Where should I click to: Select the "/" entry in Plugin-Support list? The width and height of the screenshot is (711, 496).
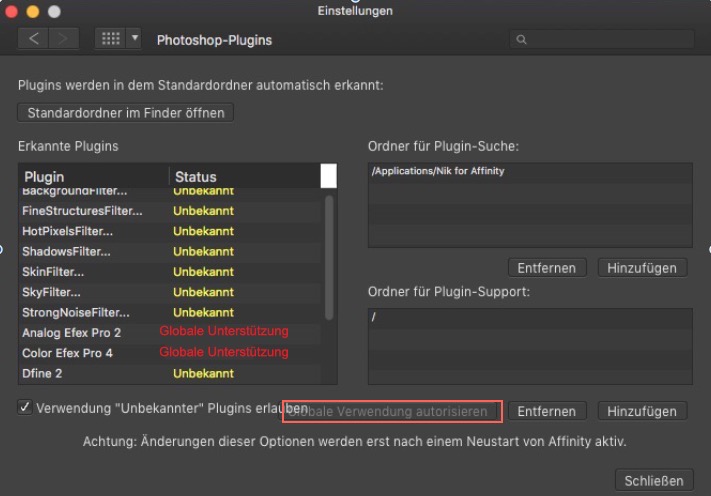530,317
